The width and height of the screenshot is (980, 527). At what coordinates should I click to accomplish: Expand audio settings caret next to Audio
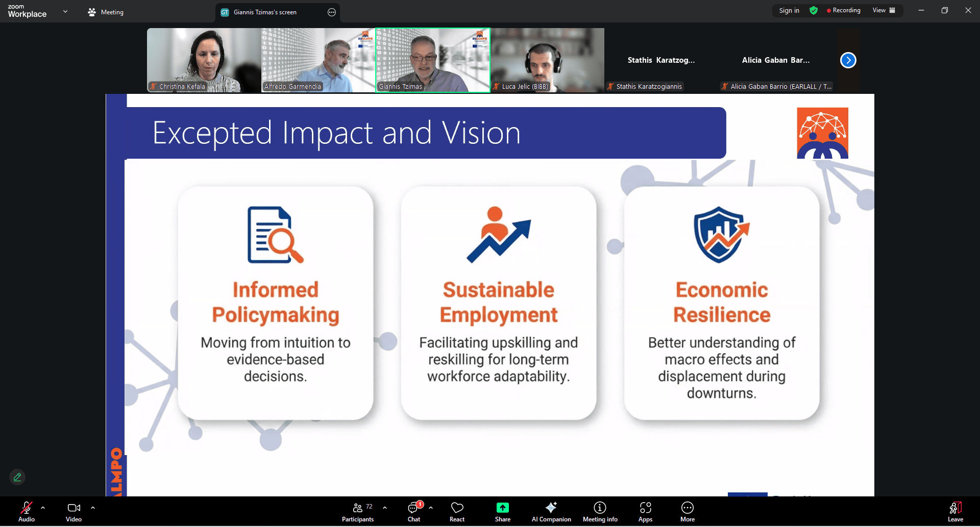pos(43,508)
